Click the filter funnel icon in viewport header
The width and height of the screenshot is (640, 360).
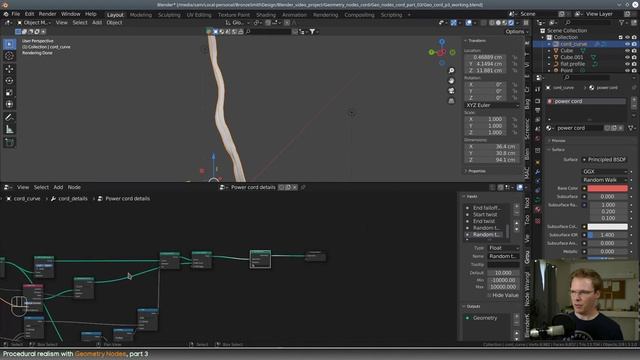[x=312, y=31]
